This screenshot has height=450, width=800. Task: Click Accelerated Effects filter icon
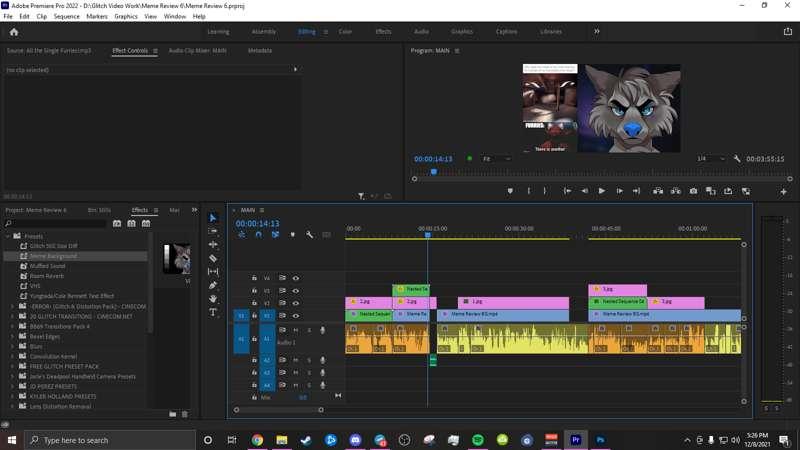pyautogui.click(x=117, y=223)
